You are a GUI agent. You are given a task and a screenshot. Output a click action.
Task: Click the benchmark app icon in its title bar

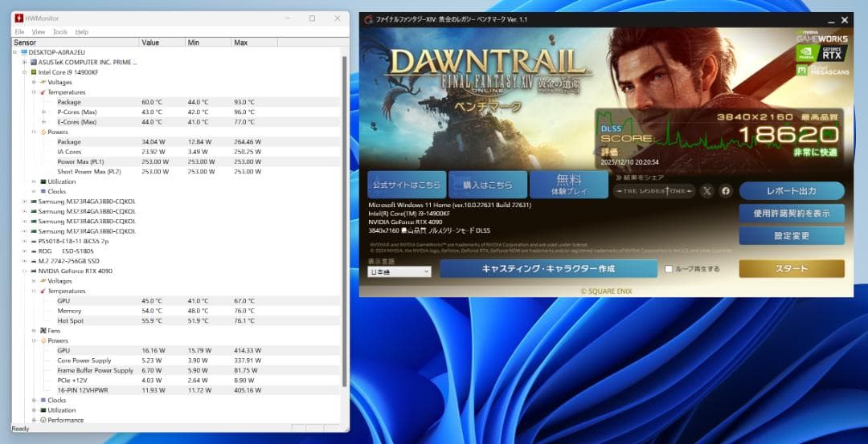[369, 19]
